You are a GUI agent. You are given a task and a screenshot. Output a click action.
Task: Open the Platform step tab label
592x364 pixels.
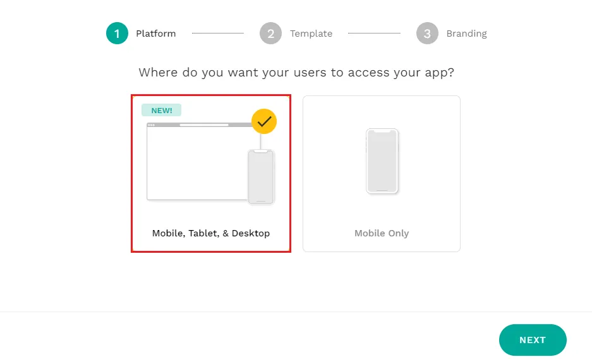pos(156,33)
